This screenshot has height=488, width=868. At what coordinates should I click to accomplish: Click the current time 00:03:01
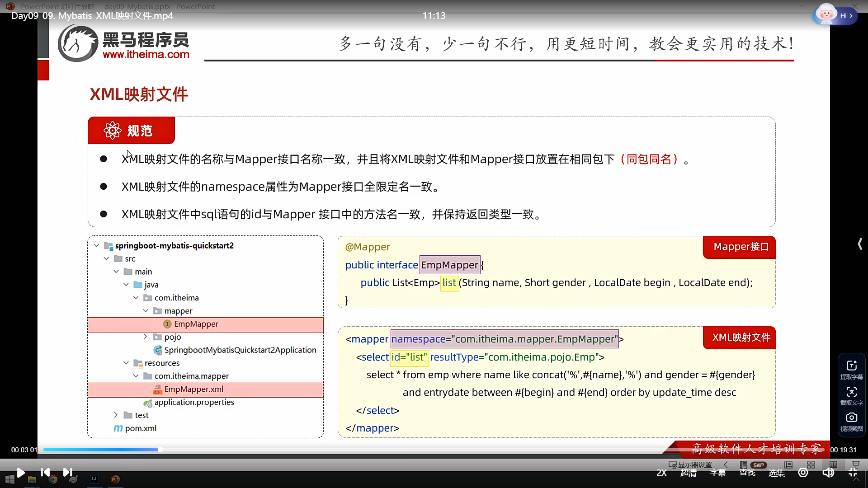[24, 450]
